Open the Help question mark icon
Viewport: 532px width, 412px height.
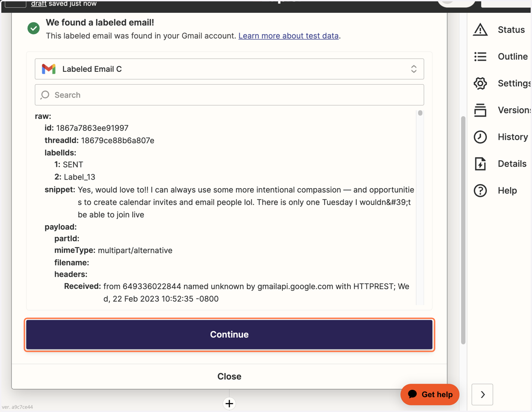click(x=480, y=190)
